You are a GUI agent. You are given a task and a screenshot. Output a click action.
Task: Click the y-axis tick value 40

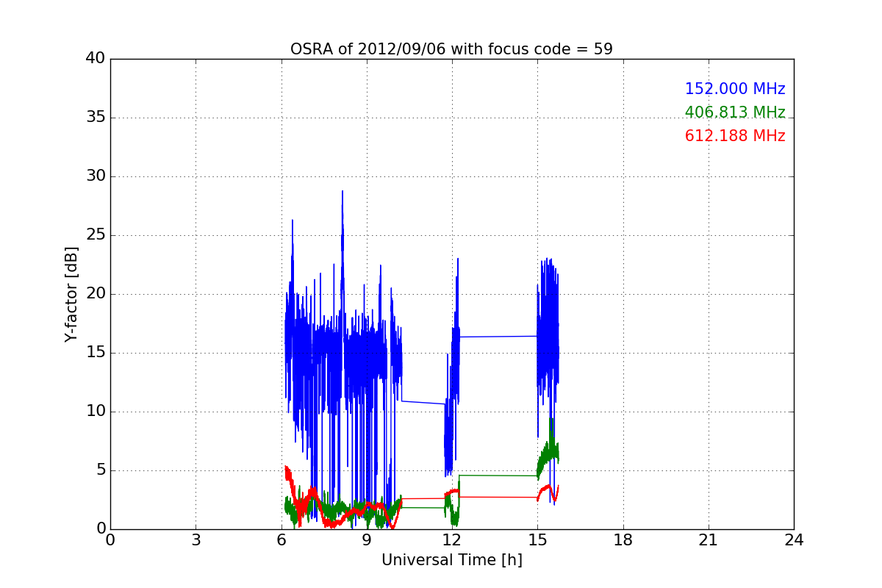(x=96, y=59)
